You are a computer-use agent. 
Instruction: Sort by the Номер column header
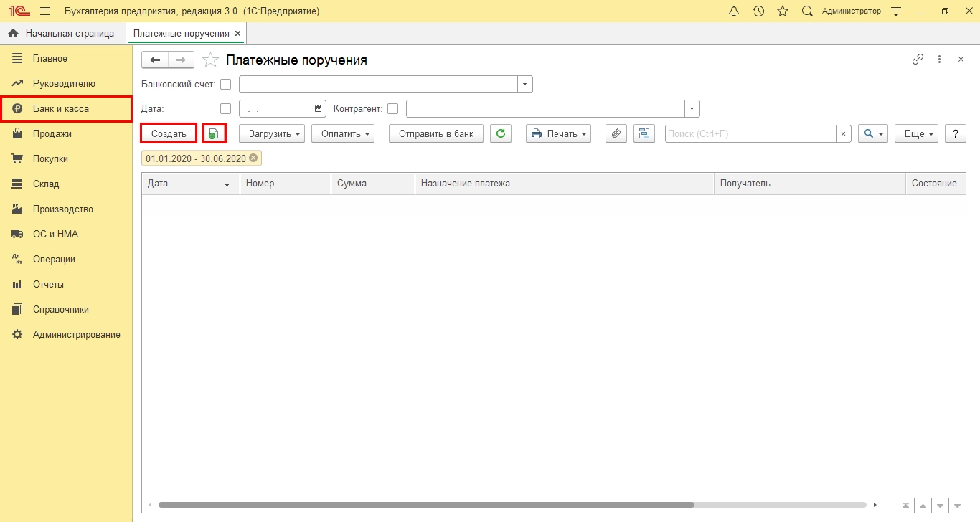click(x=286, y=184)
